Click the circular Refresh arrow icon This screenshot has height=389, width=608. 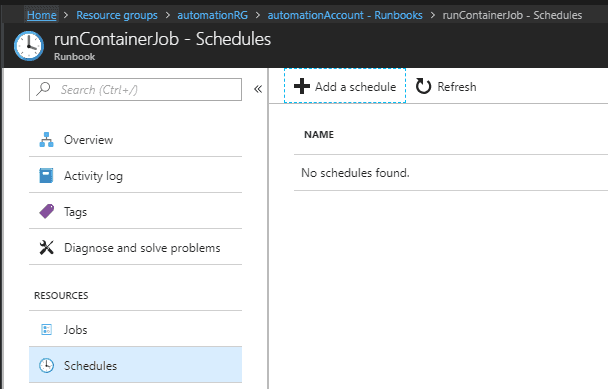tap(423, 86)
